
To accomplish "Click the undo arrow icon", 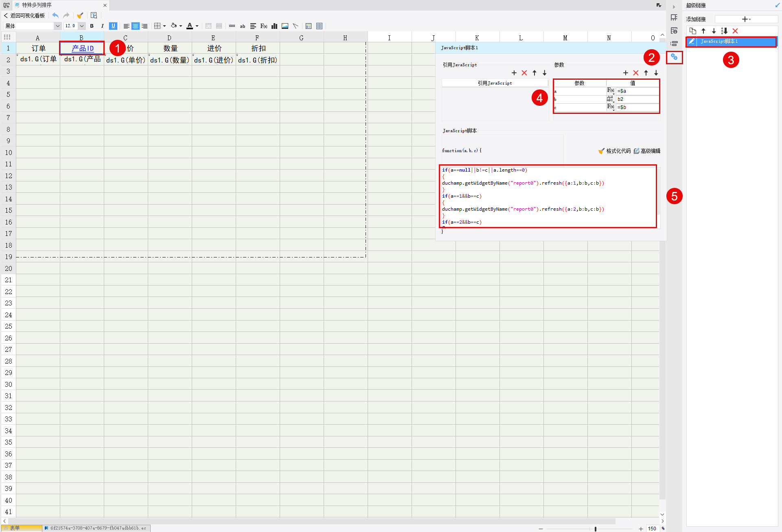I will pyautogui.click(x=55, y=15).
